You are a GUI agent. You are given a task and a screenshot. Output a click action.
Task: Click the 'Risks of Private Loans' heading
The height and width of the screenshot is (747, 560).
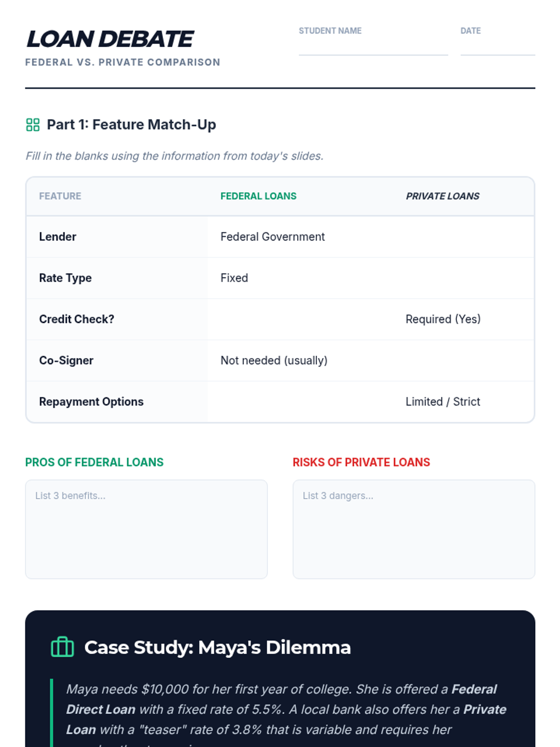pyautogui.click(x=361, y=462)
